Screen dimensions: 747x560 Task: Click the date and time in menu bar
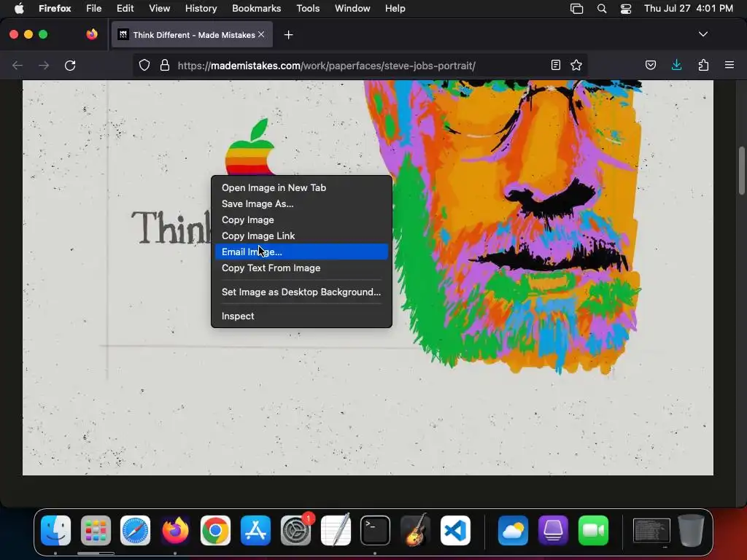(689, 8)
